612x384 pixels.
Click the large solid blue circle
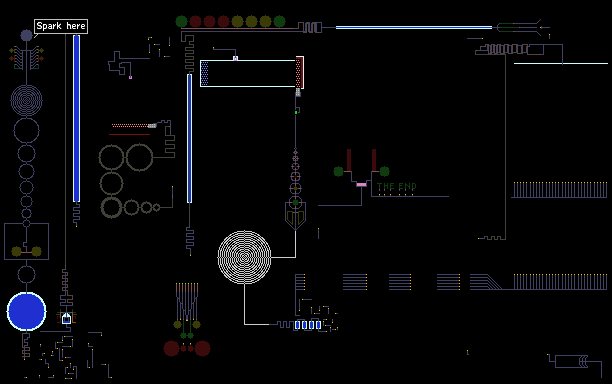[x=27, y=311]
